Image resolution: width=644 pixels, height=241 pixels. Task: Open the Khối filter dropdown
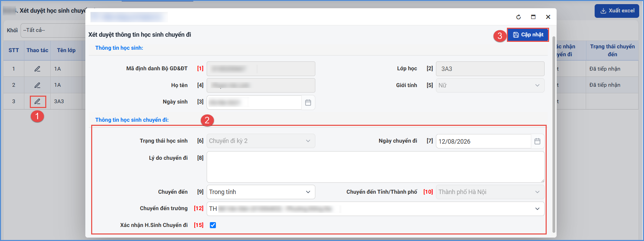tap(53, 30)
